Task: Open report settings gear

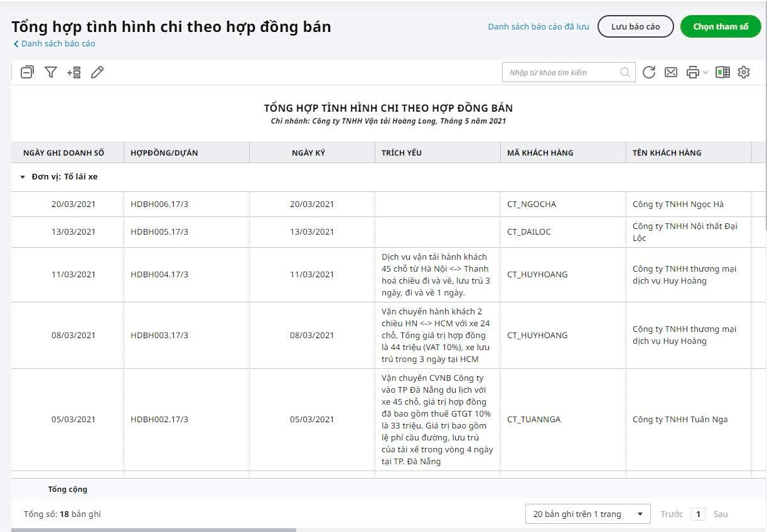Action: coord(744,72)
